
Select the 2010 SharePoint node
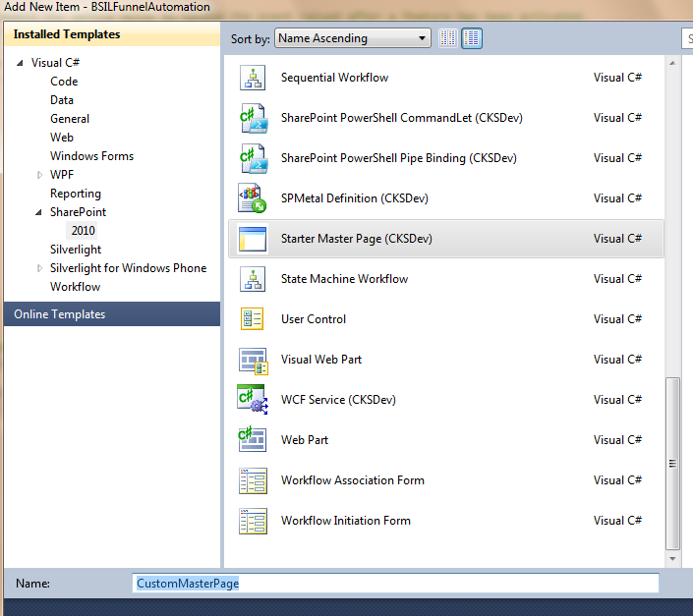(84, 231)
